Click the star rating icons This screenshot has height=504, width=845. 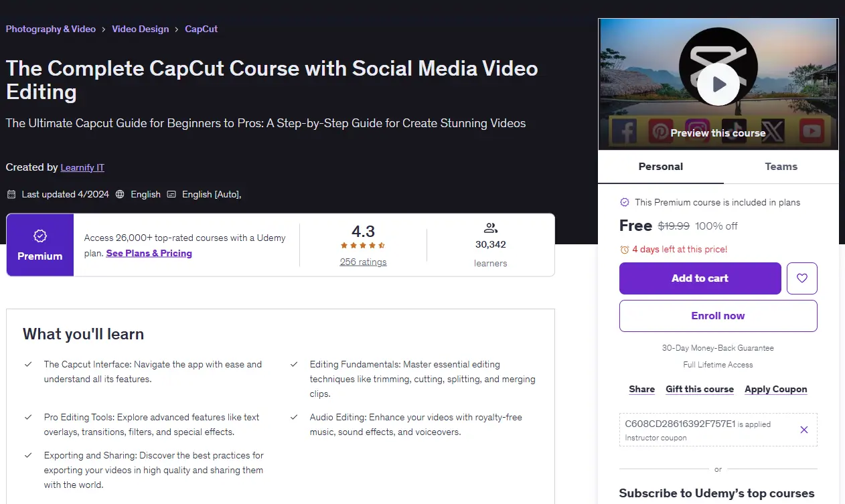pyautogui.click(x=363, y=246)
